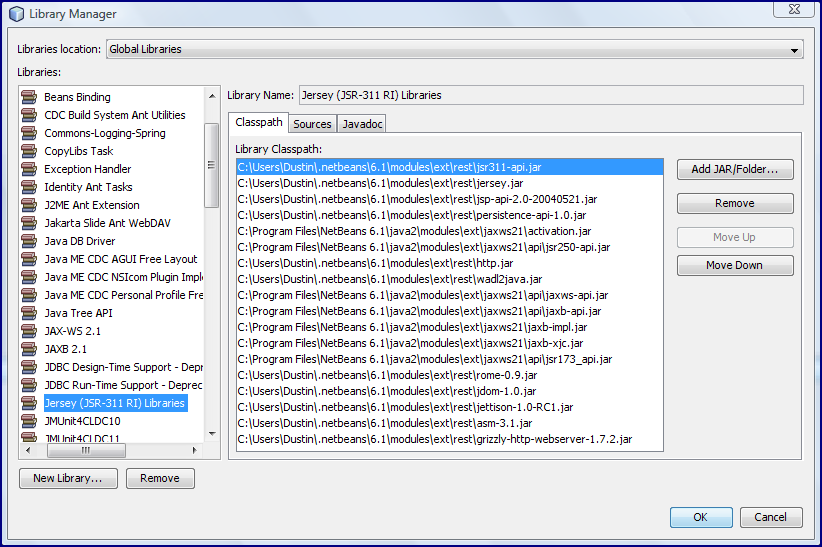Select the http.jar classpath entry

coord(450,263)
